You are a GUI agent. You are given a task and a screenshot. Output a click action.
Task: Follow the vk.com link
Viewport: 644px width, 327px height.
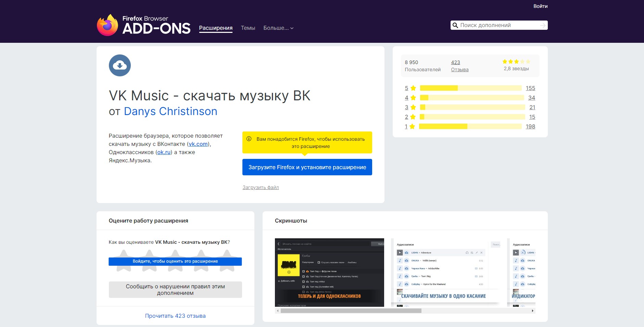[198, 144]
